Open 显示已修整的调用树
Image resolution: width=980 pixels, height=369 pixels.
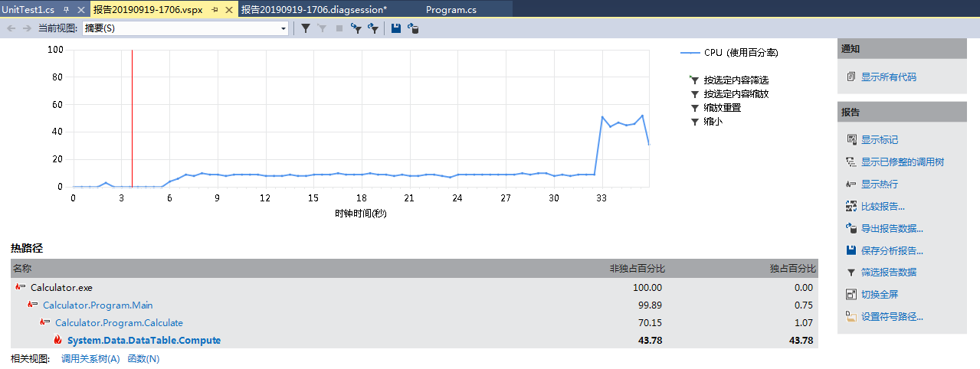pos(903,162)
